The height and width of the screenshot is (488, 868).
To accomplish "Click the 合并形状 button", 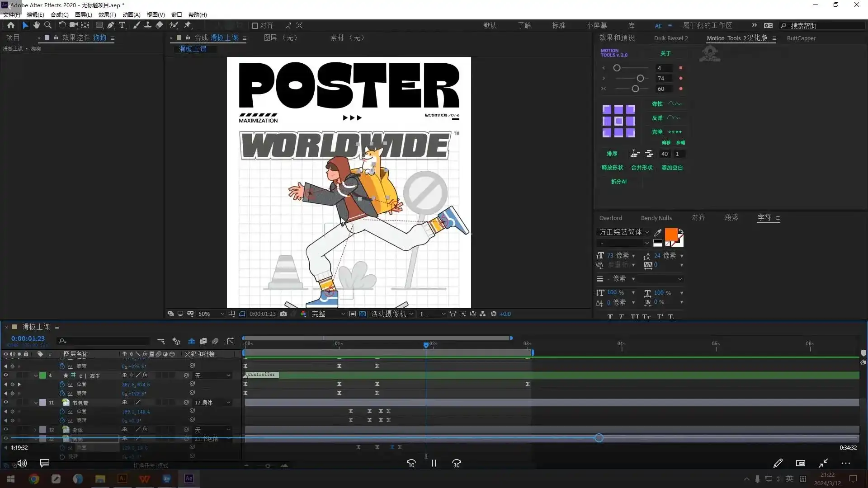I will 642,168.
